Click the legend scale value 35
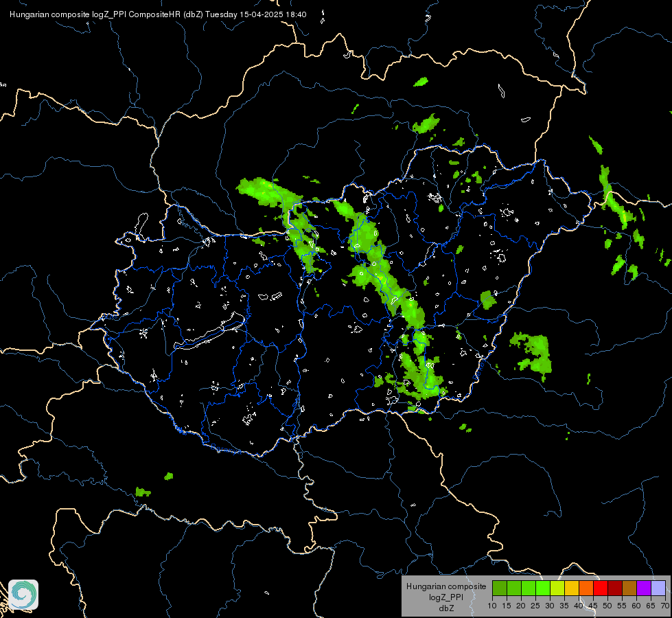This screenshot has width=672, height=618. (564, 606)
